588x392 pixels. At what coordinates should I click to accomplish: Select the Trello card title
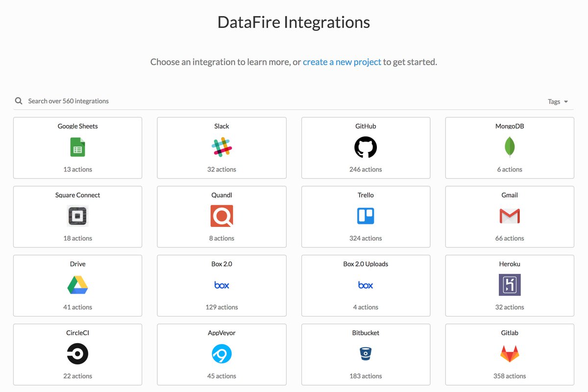click(366, 195)
